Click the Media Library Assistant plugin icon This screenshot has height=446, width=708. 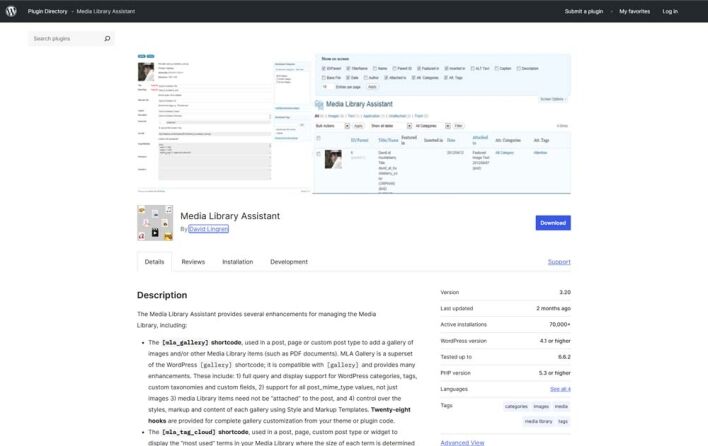(155, 223)
